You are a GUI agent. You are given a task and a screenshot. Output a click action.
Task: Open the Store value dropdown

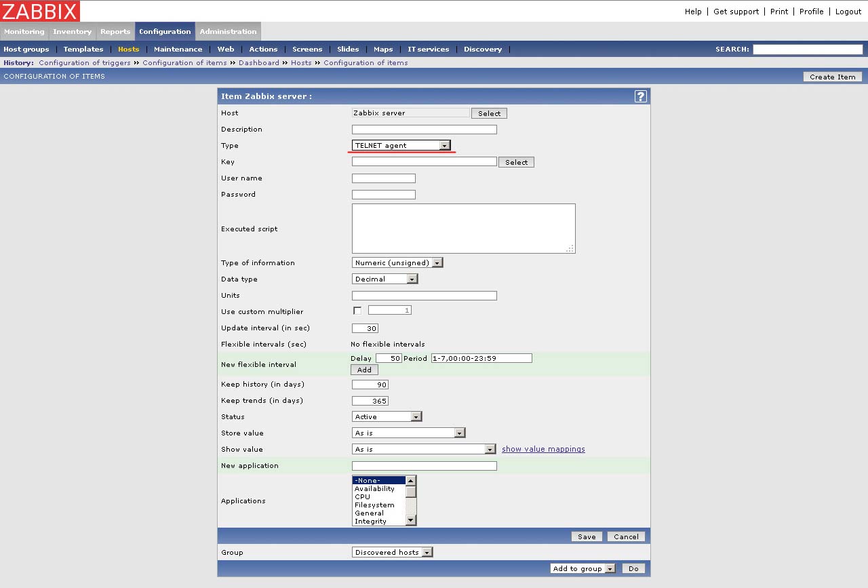click(x=408, y=433)
